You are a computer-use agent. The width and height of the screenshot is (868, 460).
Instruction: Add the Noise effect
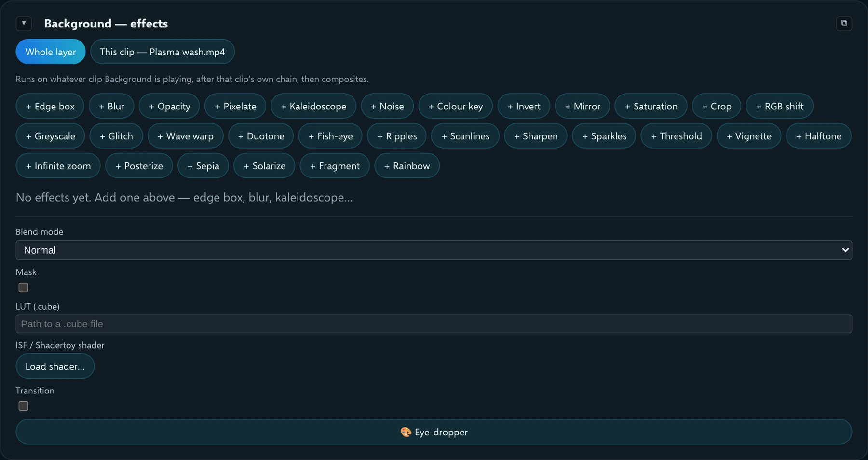[x=387, y=106]
